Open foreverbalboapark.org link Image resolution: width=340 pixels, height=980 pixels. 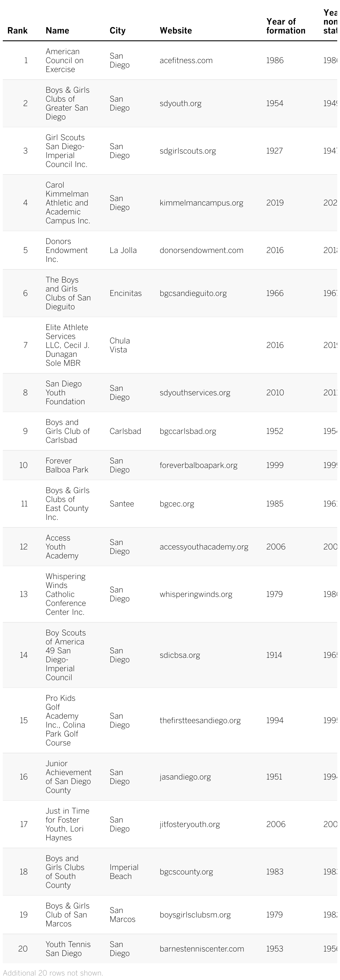tap(198, 465)
